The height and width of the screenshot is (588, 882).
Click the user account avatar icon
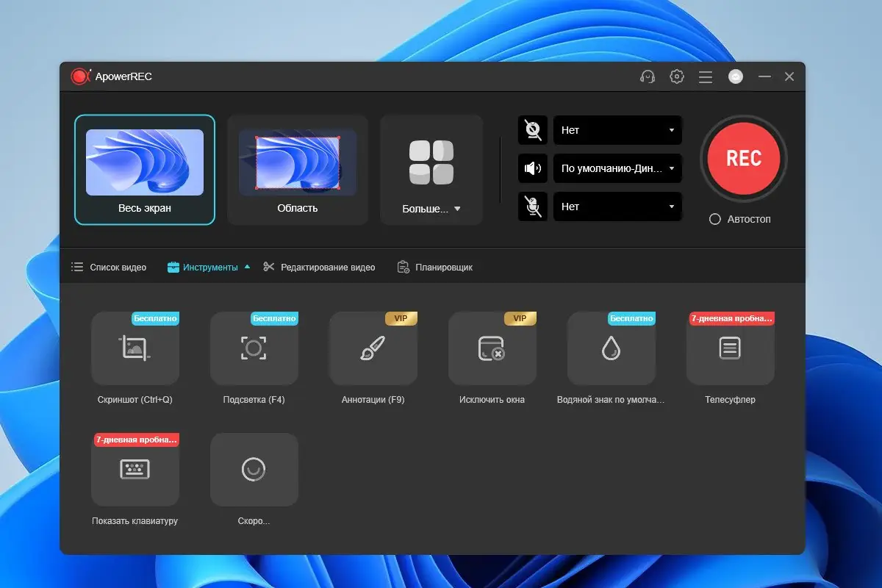[736, 76]
